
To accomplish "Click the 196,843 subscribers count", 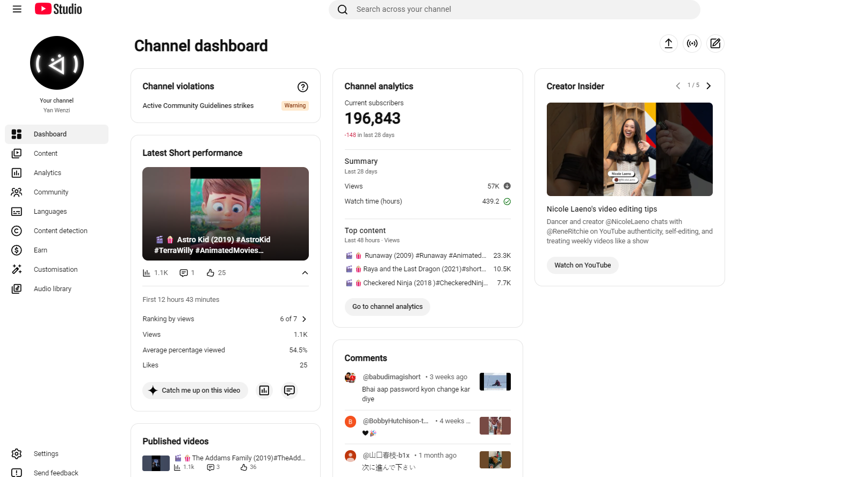I will 373,118.
